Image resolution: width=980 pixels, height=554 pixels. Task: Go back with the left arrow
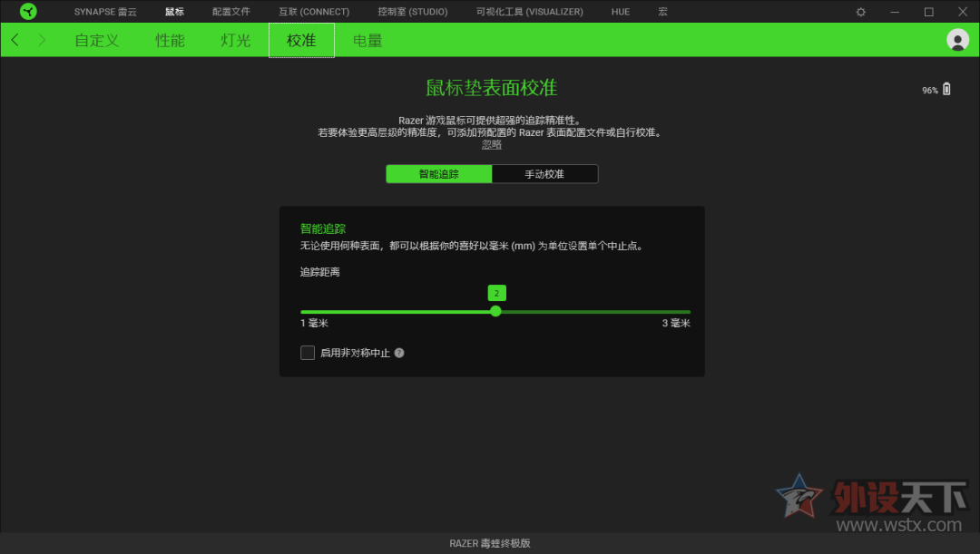(x=15, y=40)
